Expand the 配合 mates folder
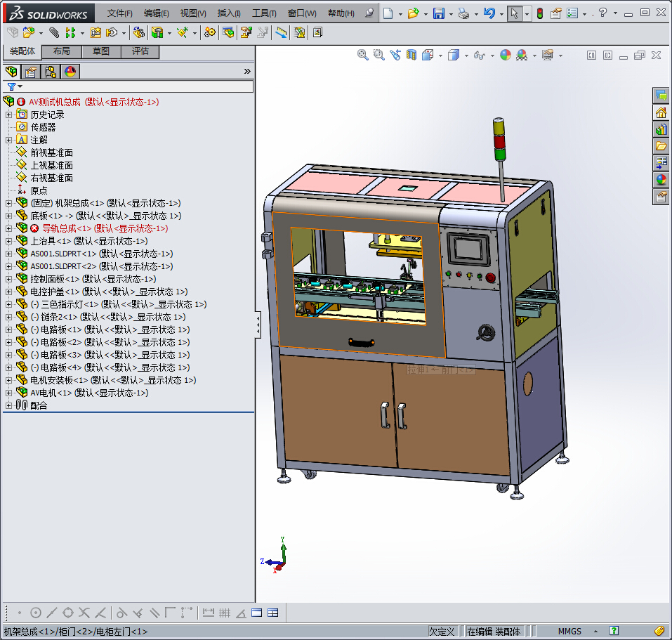The width and height of the screenshot is (672, 640). pyautogui.click(x=8, y=405)
